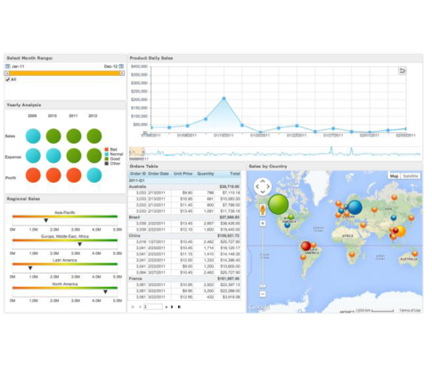Click the Good legend entry
The image size is (432, 369).
click(112, 159)
